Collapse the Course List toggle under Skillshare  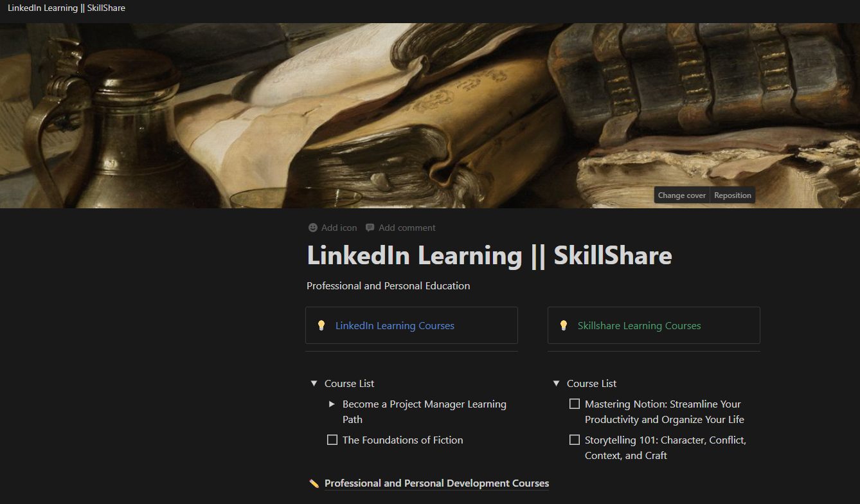tap(556, 383)
